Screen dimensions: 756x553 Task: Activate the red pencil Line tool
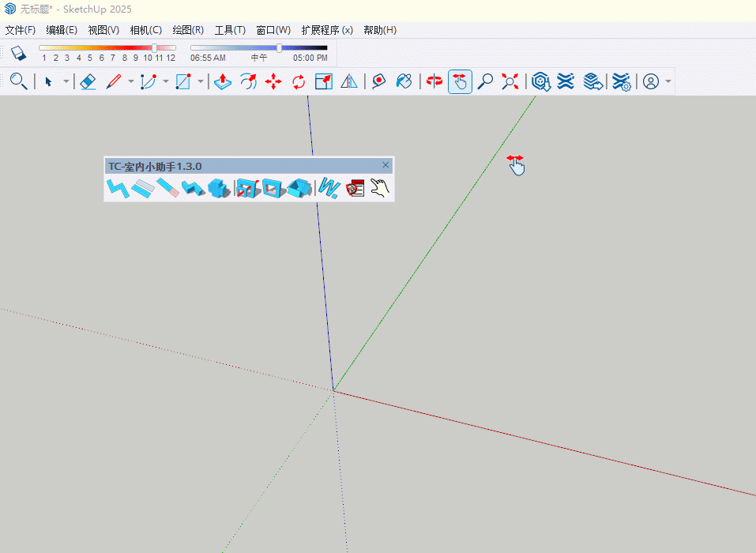pos(114,81)
